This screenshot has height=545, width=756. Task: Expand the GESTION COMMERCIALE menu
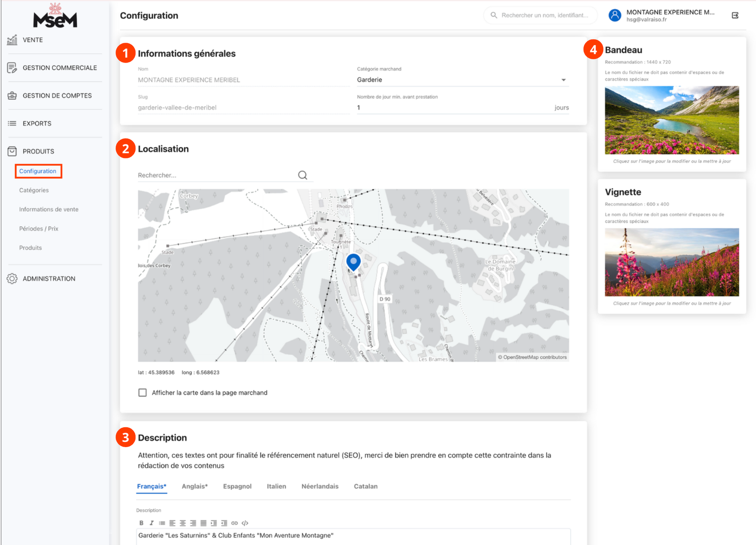tap(59, 68)
